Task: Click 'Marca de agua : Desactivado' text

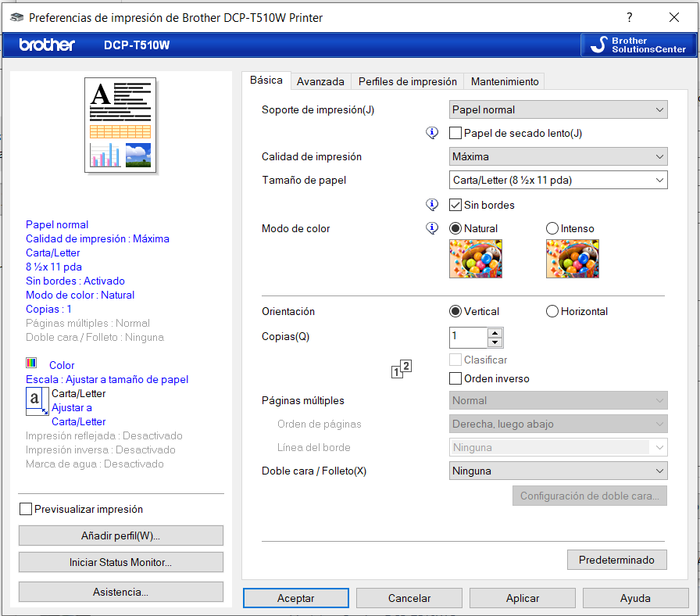Action: [x=95, y=464]
